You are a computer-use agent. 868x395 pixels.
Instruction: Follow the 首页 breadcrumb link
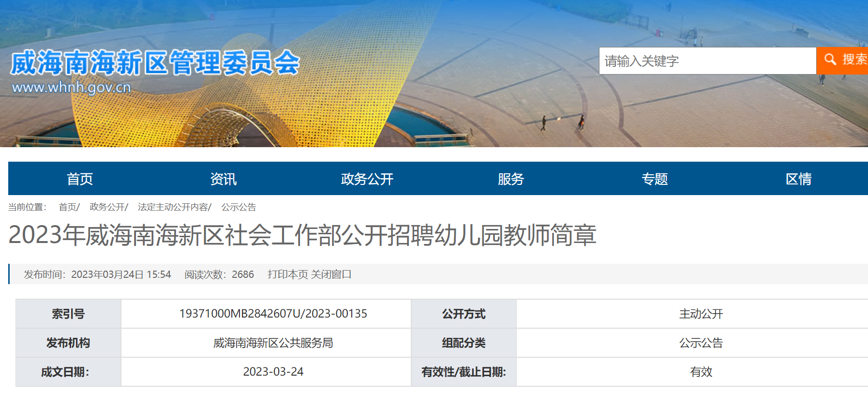pos(67,207)
